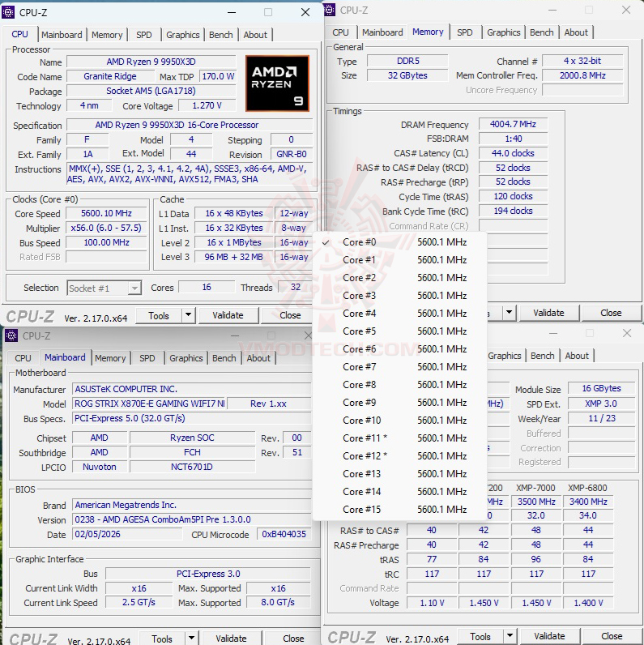Open the Tools dropdown arrow in CPU window

[x=188, y=315]
